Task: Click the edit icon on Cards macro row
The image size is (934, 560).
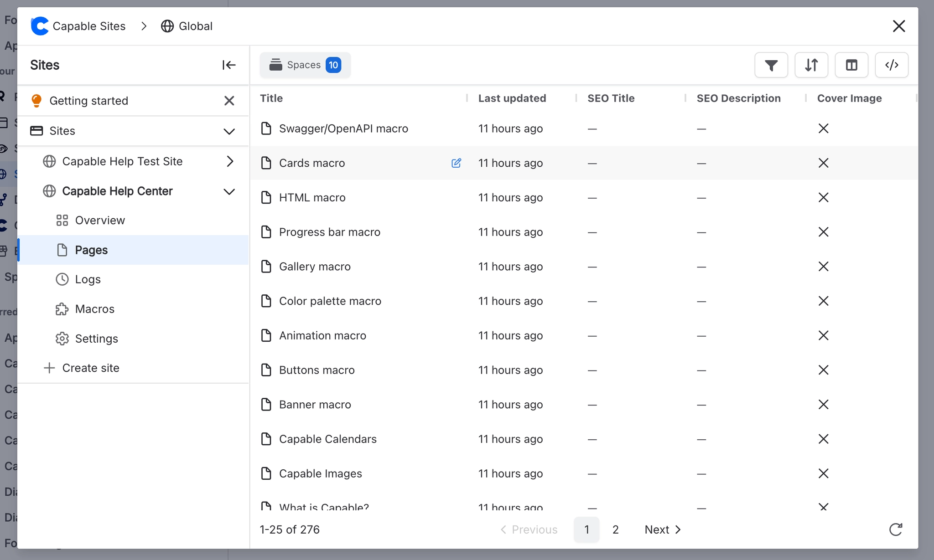Action: click(x=456, y=163)
